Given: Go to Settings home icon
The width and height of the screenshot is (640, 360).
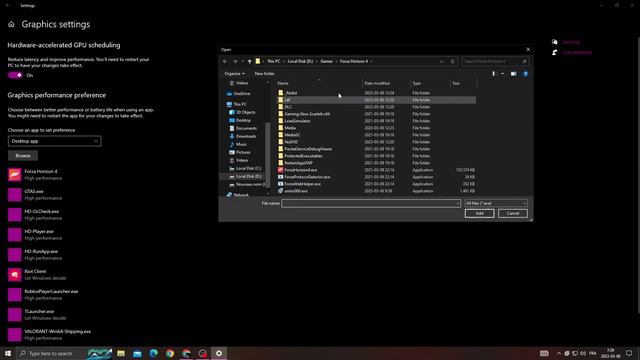Looking at the screenshot, I should point(11,24).
